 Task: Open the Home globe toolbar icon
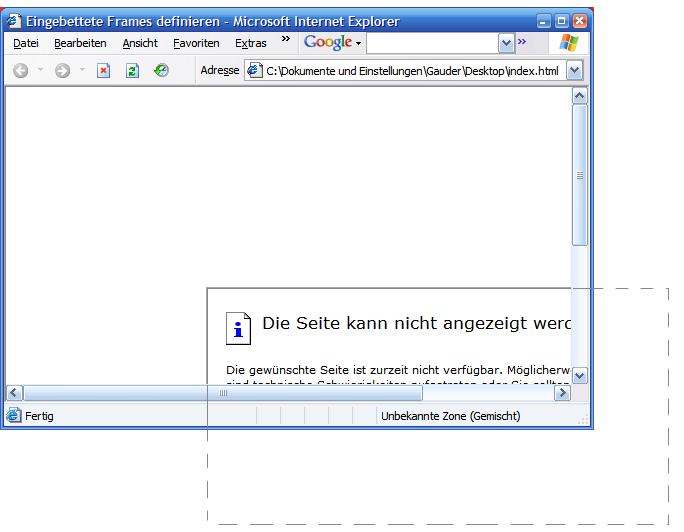161,70
